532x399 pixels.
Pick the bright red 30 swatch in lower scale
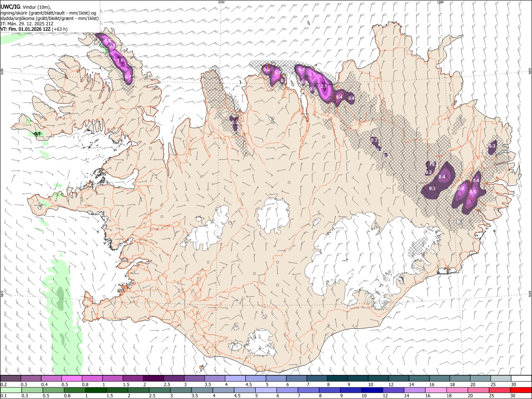click(521, 390)
